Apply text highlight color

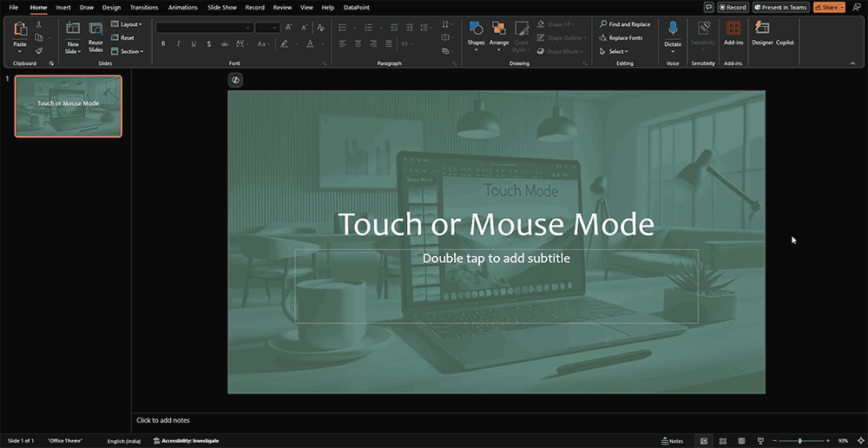pyautogui.click(x=284, y=43)
